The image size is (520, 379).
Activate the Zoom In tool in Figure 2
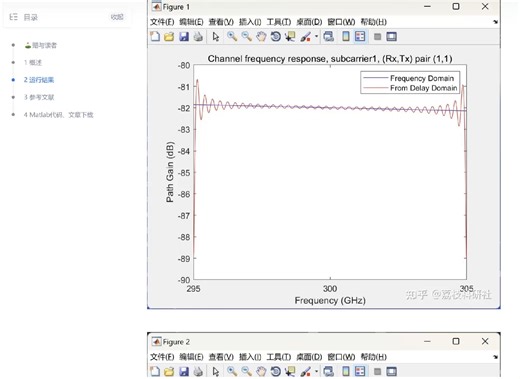232,371
